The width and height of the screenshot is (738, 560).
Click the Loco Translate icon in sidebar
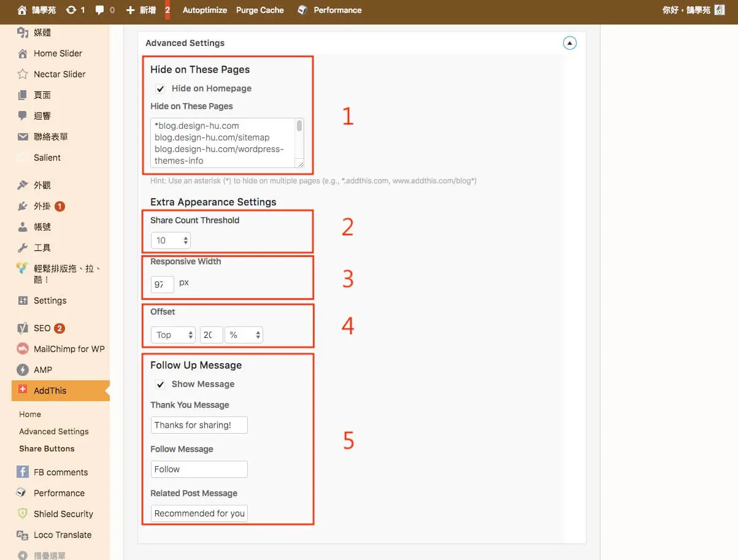tap(23, 535)
